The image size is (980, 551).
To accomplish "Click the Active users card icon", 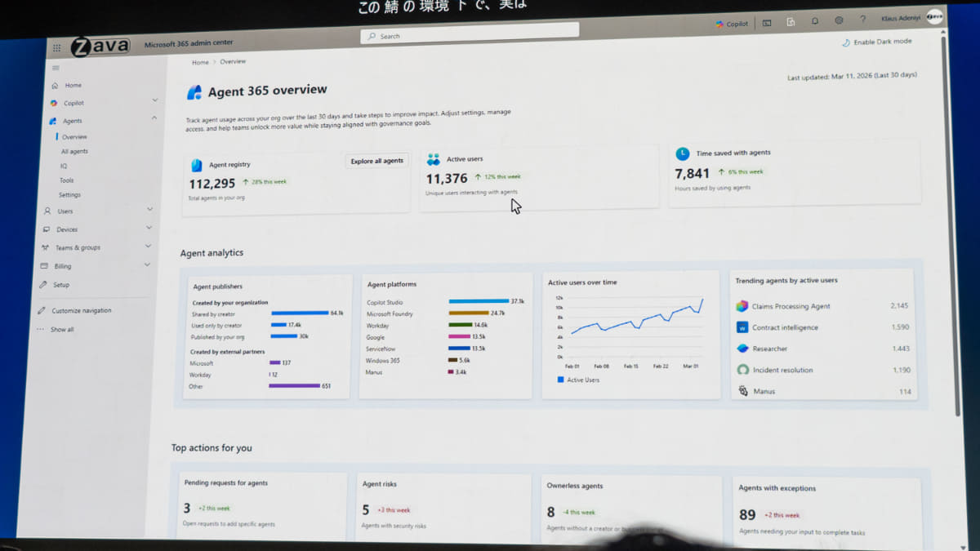I will pyautogui.click(x=433, y=160).
